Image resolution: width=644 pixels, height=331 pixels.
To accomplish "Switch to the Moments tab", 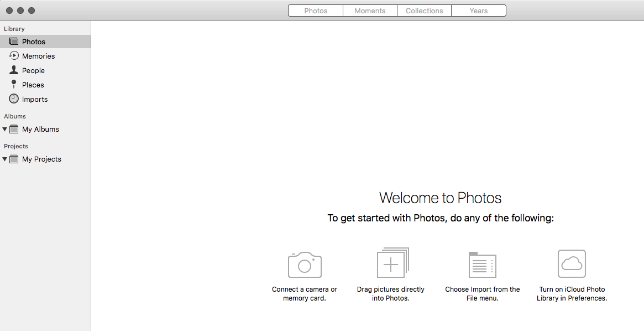I will [x=370, y=11].
